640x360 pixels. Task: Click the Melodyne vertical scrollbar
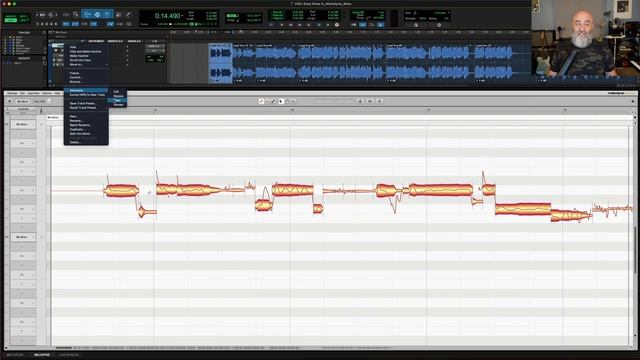635,249
